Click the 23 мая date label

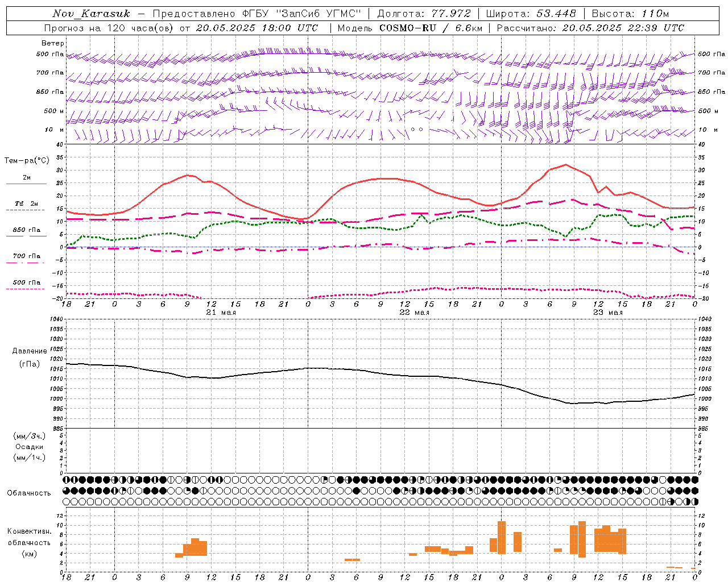pyautogui.click(x=607, y=313)
